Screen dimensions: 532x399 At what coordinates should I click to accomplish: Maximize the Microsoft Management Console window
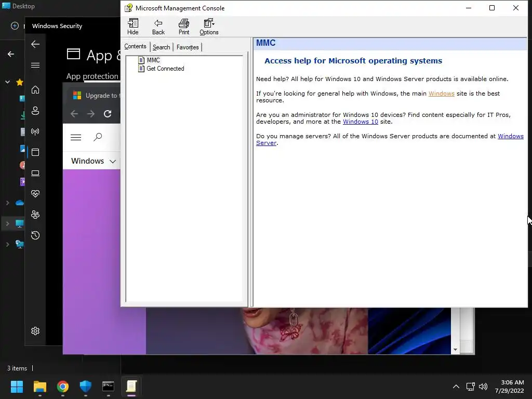(492, 8)
